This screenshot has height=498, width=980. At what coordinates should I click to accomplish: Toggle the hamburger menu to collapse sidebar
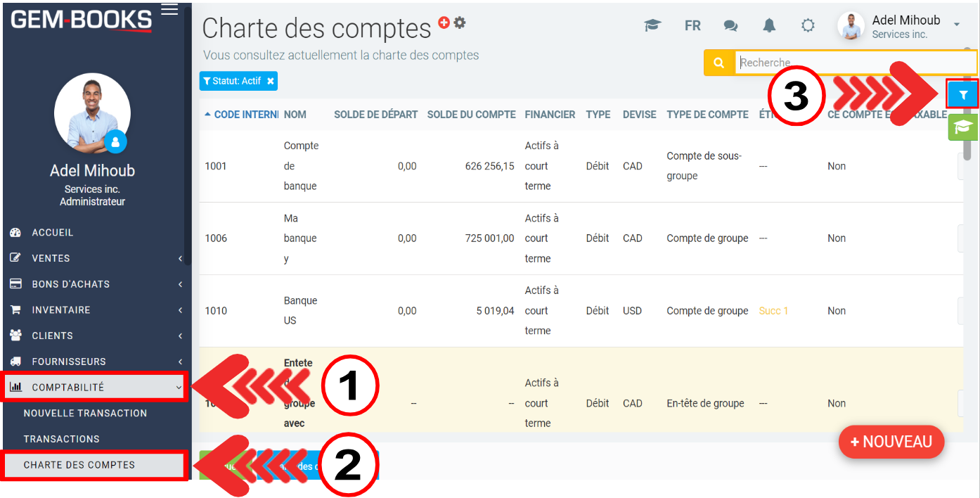[x=169, y=9]
